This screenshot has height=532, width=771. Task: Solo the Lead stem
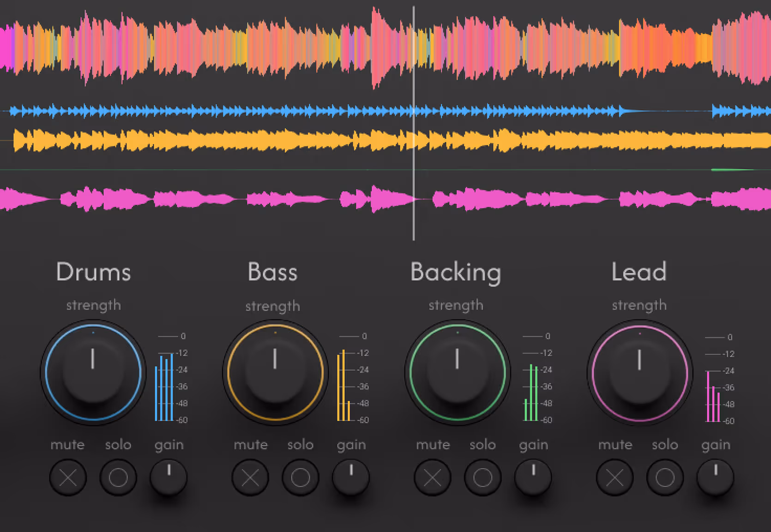click(665, 478)
